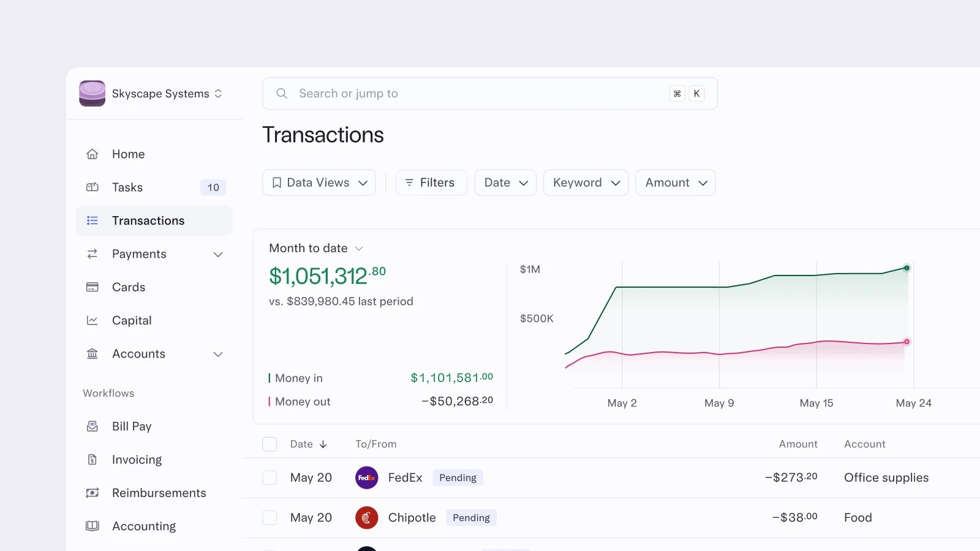Viewport: 980px width, 551px height.
Task: Click the Reimbursements icon
Action: point(92,493)
